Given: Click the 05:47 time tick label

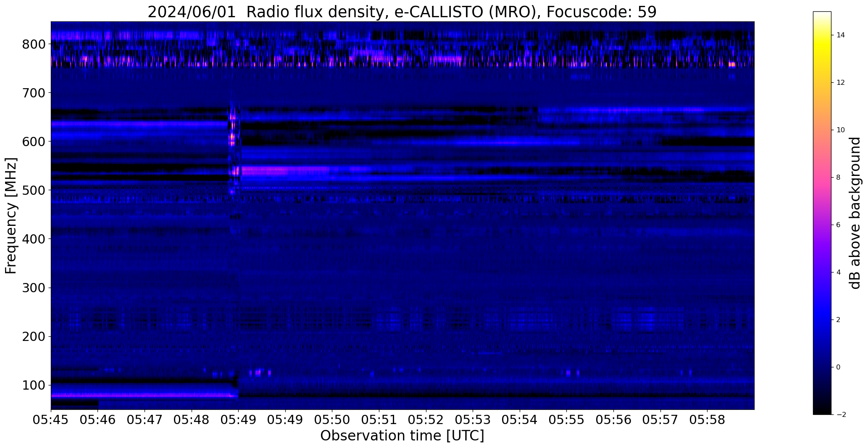Looking at the screenshot, I should pos(145,420).
